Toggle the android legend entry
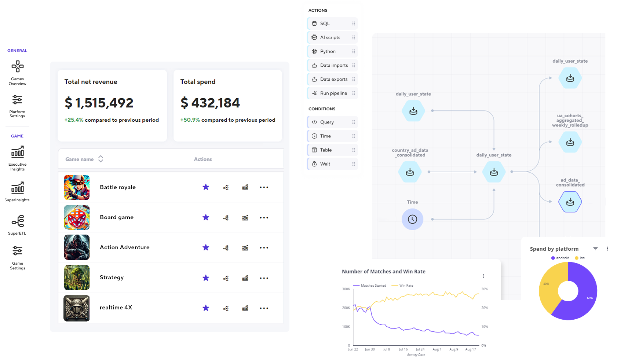 [x=560, y=258]
